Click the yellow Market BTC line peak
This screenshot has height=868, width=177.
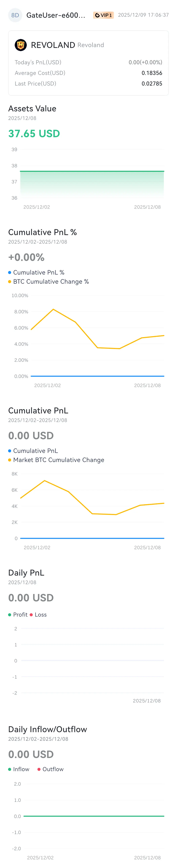44,481
